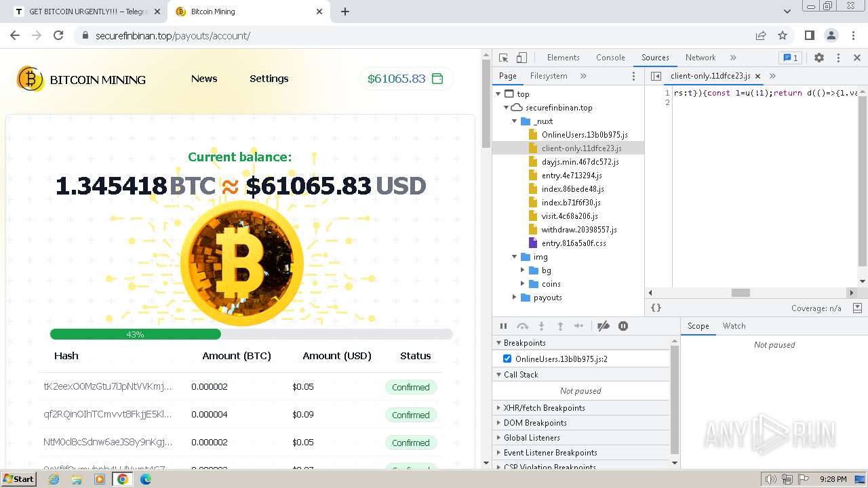Open entry.816a5a0f.css stylesheet
868x488 pixels.
tap(574, 243)
